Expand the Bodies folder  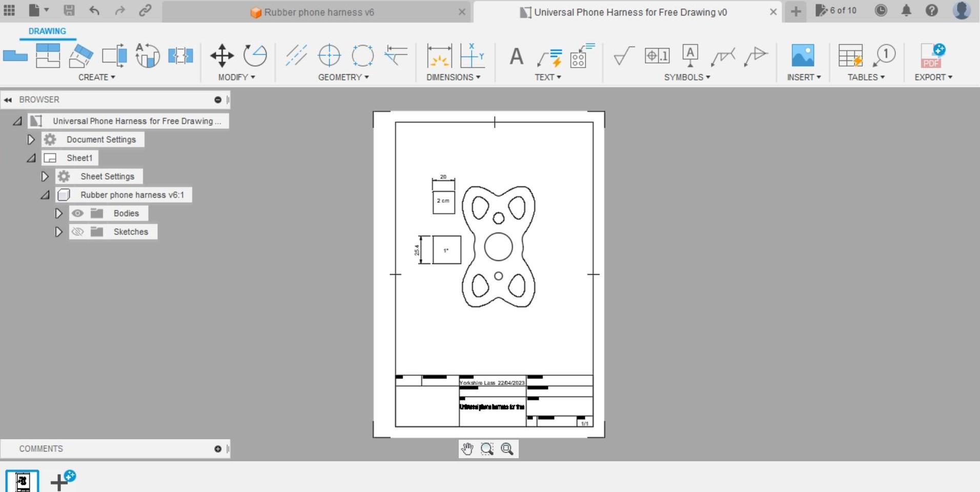click(58, 213)
